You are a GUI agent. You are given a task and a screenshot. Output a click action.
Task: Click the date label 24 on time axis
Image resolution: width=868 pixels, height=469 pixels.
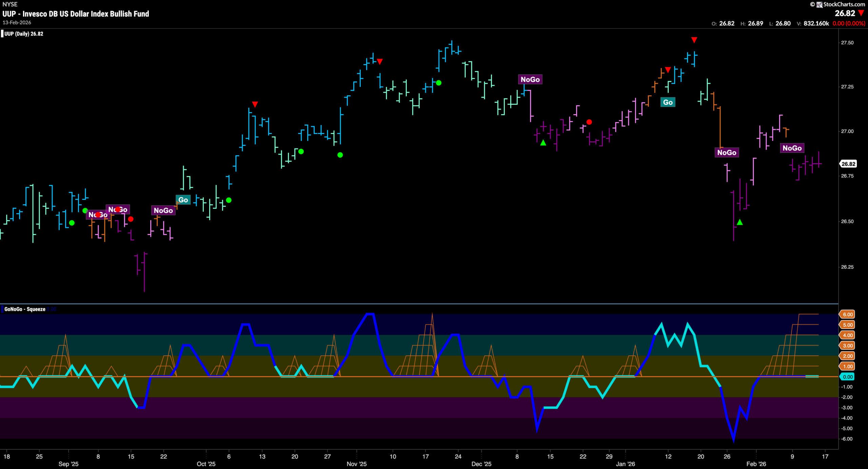coord(458,456)
